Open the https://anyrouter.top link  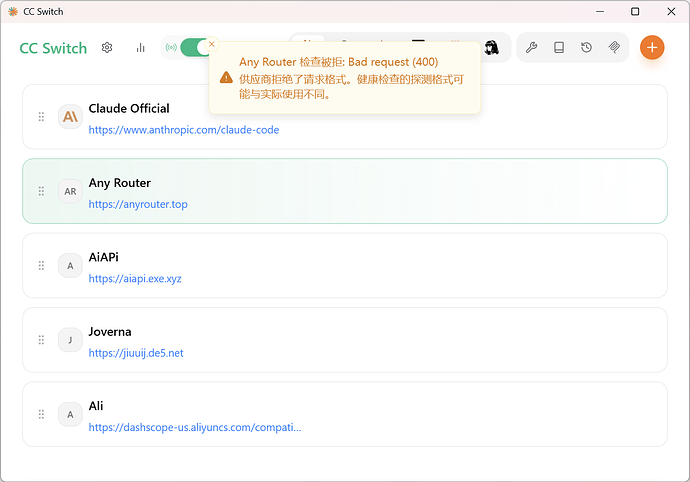(x=138, y=204)
